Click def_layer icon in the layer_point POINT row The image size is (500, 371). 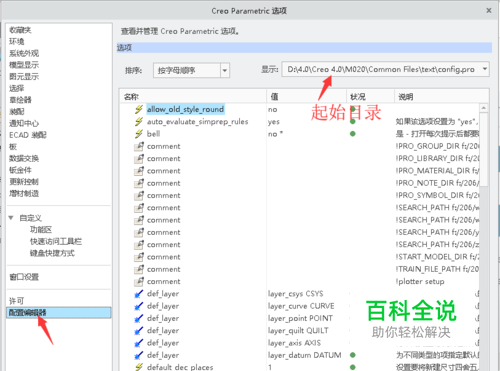pos(139,319)
